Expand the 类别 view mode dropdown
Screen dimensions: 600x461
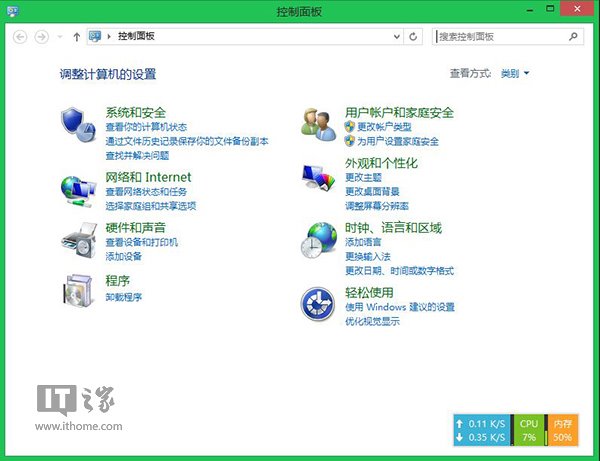[x=515, y=74]
